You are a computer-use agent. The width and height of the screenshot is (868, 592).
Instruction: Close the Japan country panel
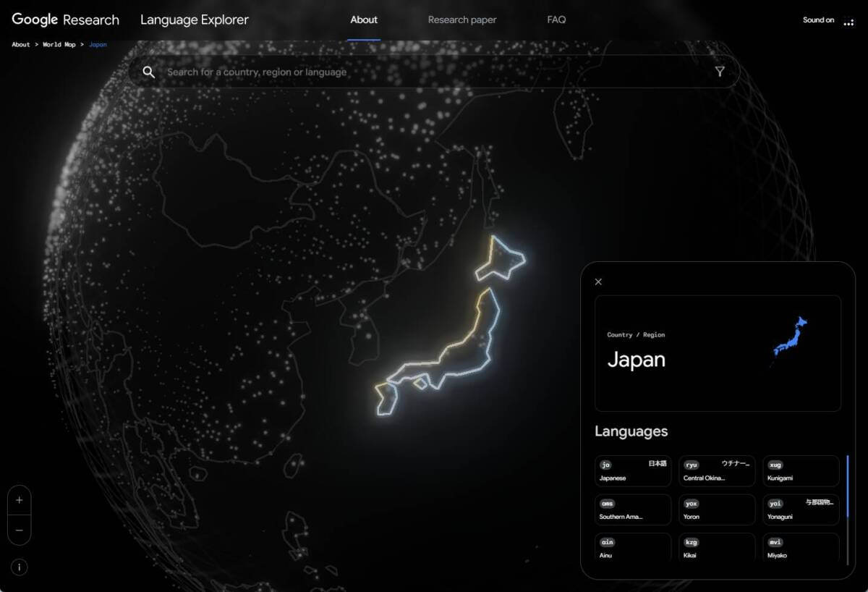coord(597,282)
